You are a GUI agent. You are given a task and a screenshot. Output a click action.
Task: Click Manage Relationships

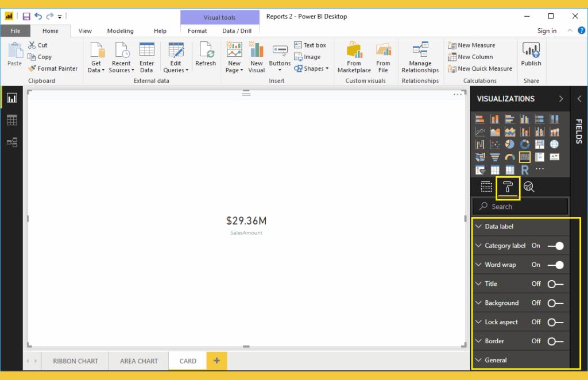[x=420, y=57]
